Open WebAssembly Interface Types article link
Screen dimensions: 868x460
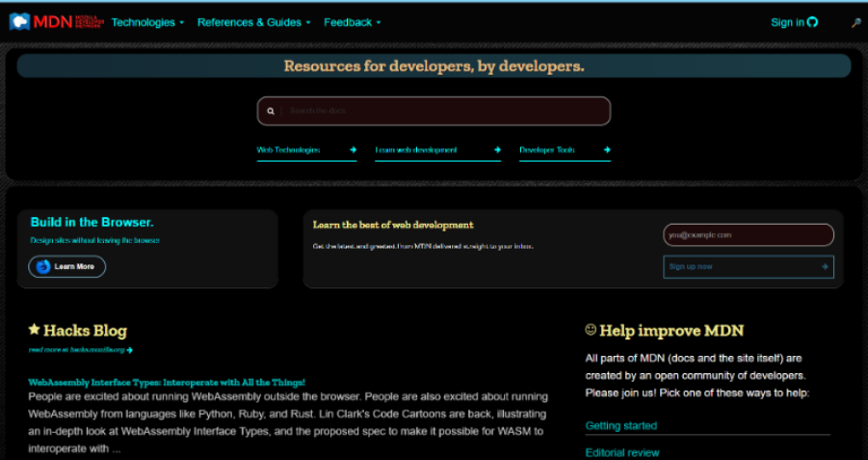(167, 383)
